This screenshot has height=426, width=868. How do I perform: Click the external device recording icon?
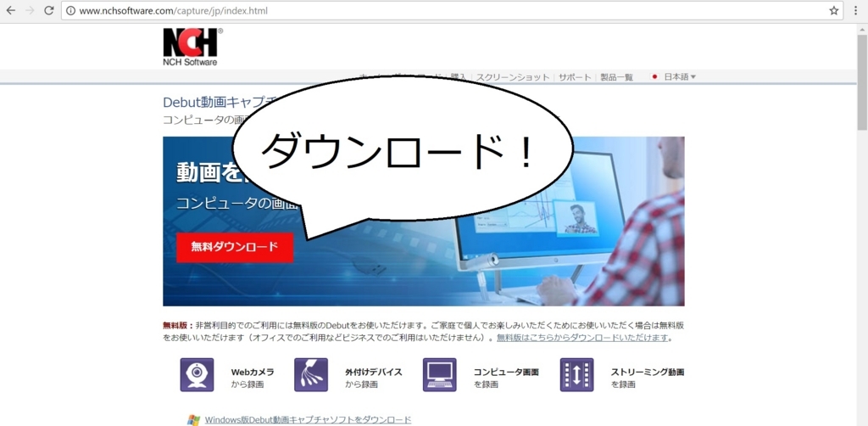pos(311,375)
